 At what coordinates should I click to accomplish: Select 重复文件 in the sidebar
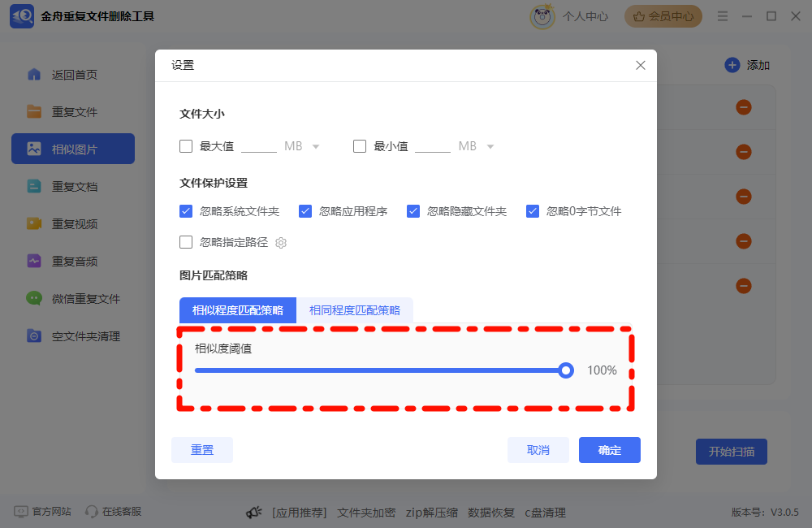point(73,112)
